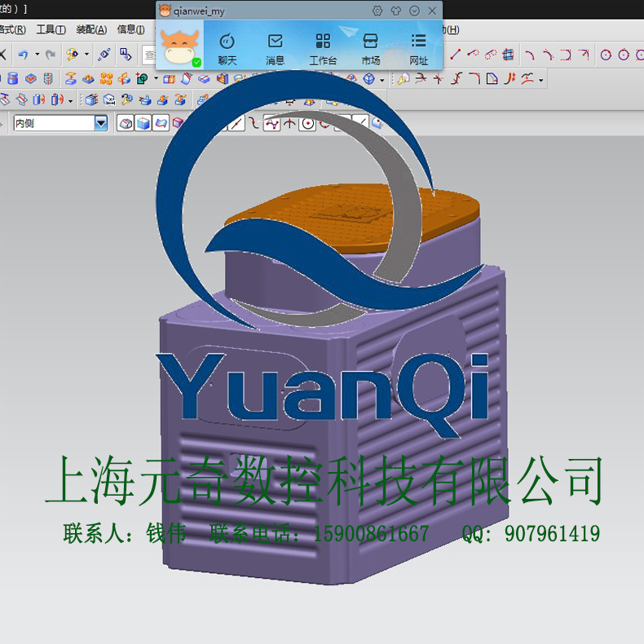Click the blue and red grid curve icon

508,55
